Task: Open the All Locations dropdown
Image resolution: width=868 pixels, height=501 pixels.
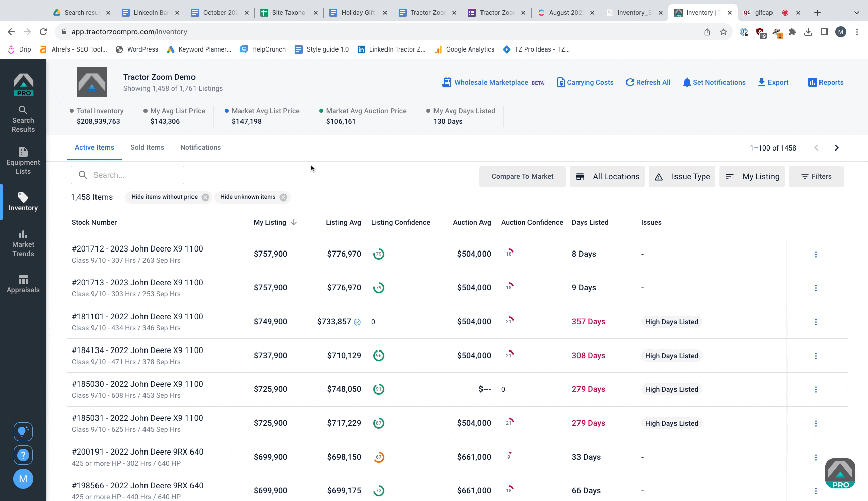Action: tap(607, 177)
